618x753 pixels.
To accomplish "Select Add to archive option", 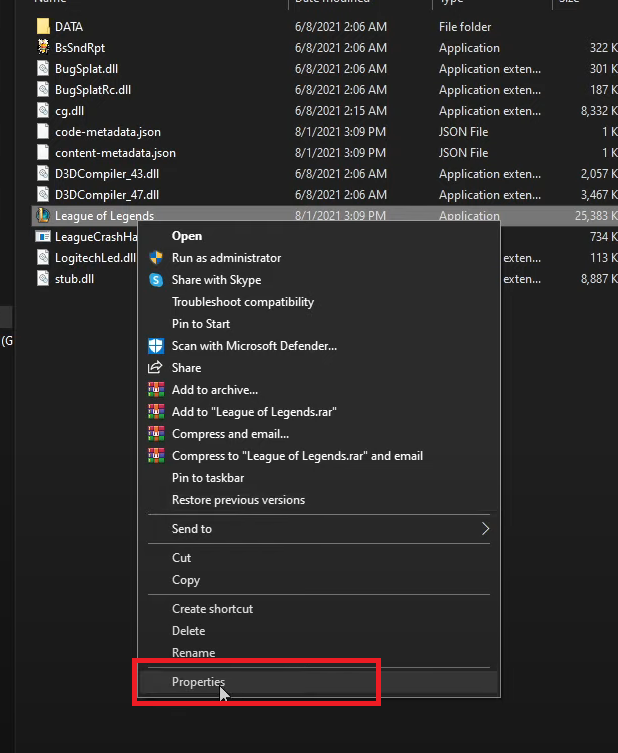I will coord(215,390).
